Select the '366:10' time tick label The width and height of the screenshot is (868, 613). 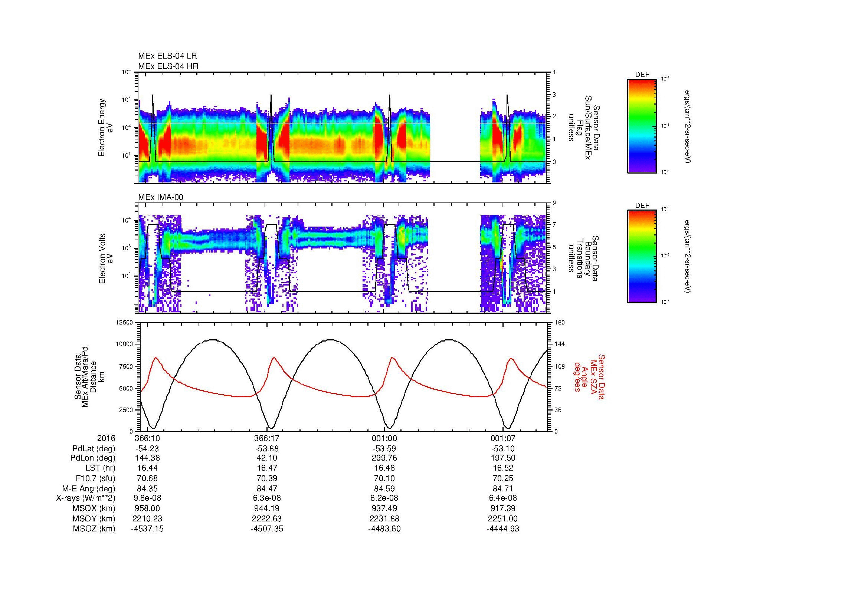click(x=147, y=438)
